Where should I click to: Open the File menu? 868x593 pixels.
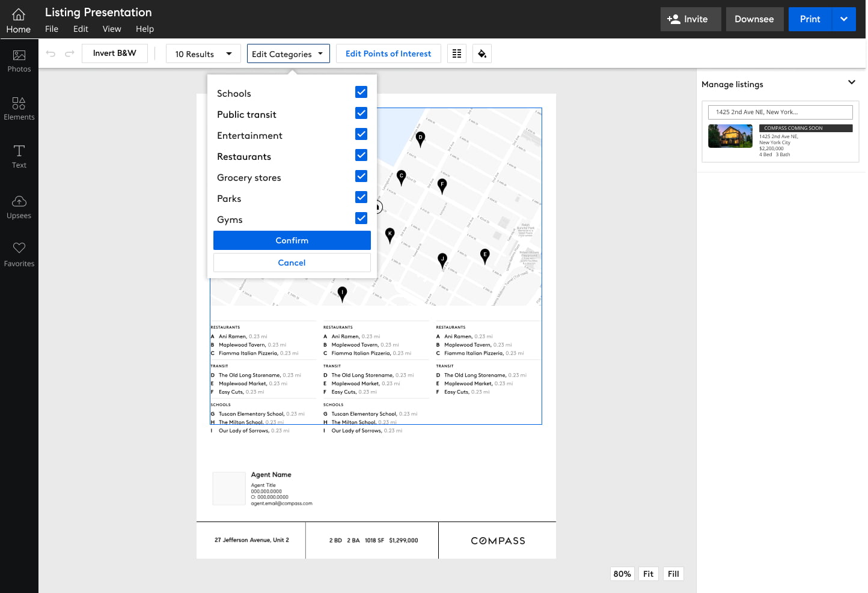pyautogui.click(x=52, y=29)
